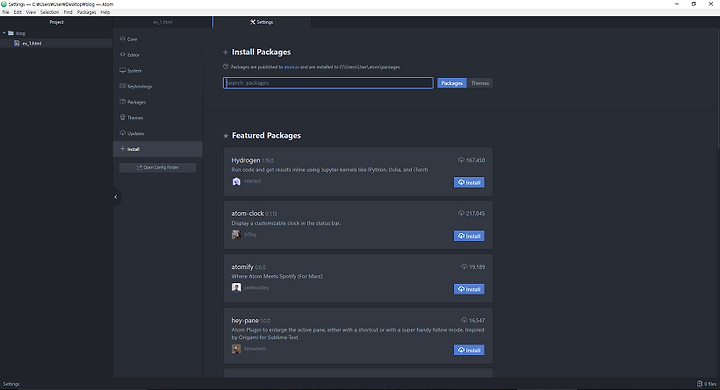Open the Updates section in sidebar
The image size is (720, 390).
(x=158, y=133)
